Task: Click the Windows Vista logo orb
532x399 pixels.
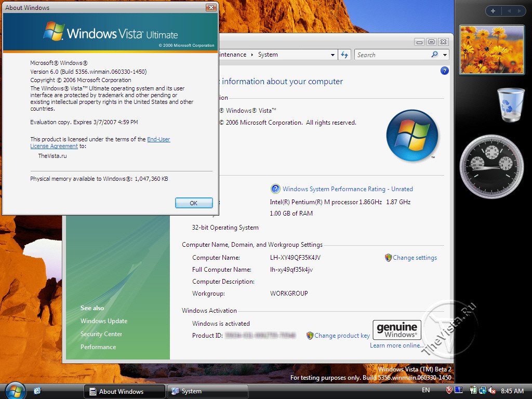Action: 412,135
